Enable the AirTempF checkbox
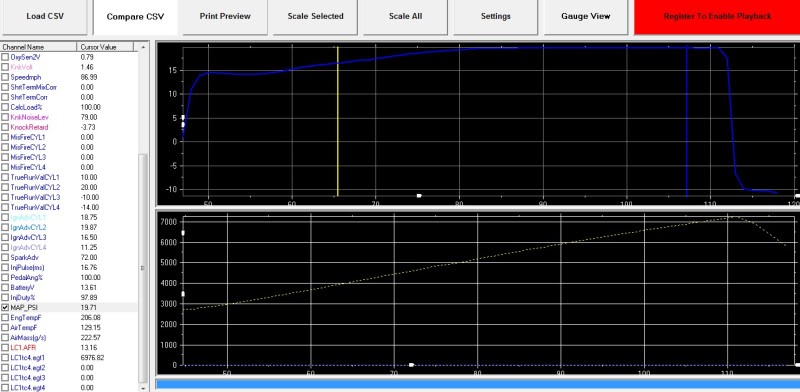This screenshot has width=800, height=392. click(x=5, y=327)
